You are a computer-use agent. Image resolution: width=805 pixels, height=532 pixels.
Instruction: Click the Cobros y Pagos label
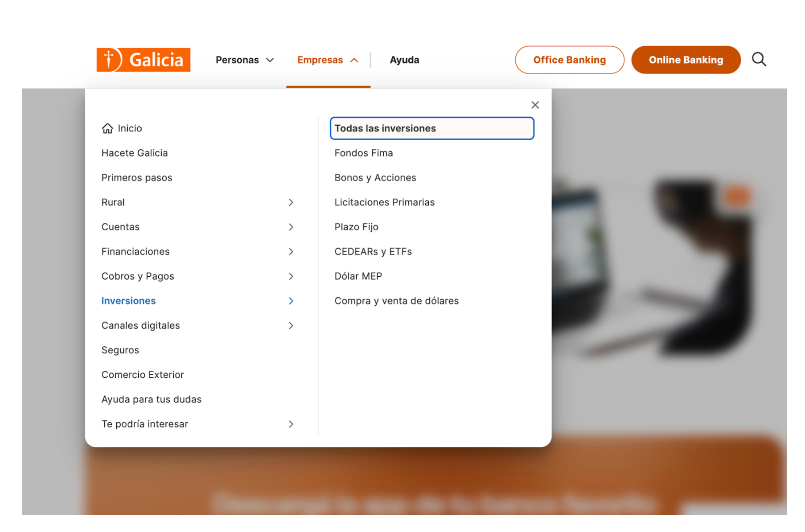tap(138, 276)
